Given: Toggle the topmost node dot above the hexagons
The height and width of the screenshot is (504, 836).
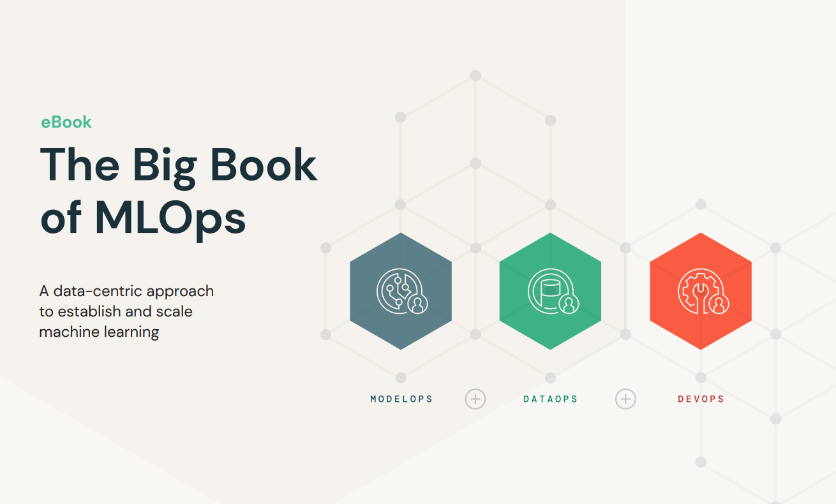Looking at the screenshot, I should pyautogui.click(x=475, y=75).
